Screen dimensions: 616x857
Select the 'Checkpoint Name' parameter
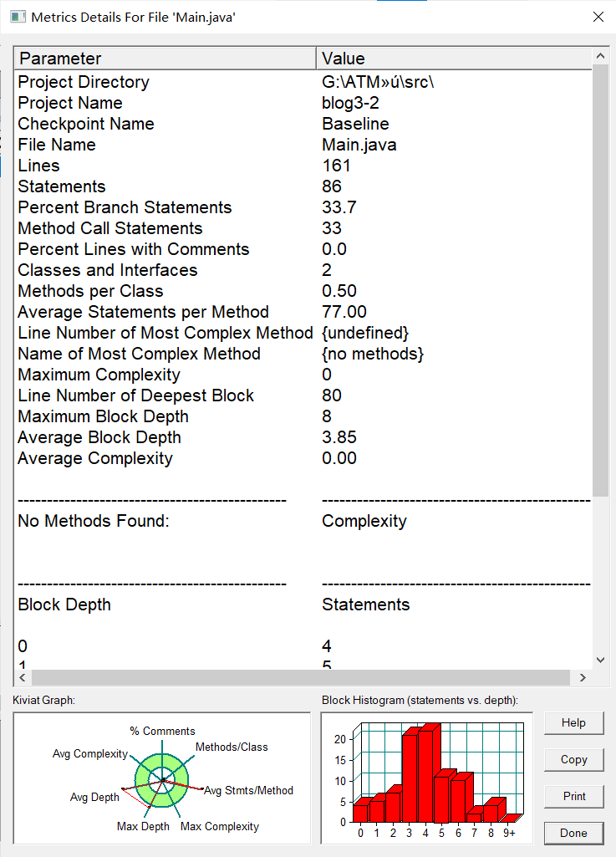click(x=86, y=124)
